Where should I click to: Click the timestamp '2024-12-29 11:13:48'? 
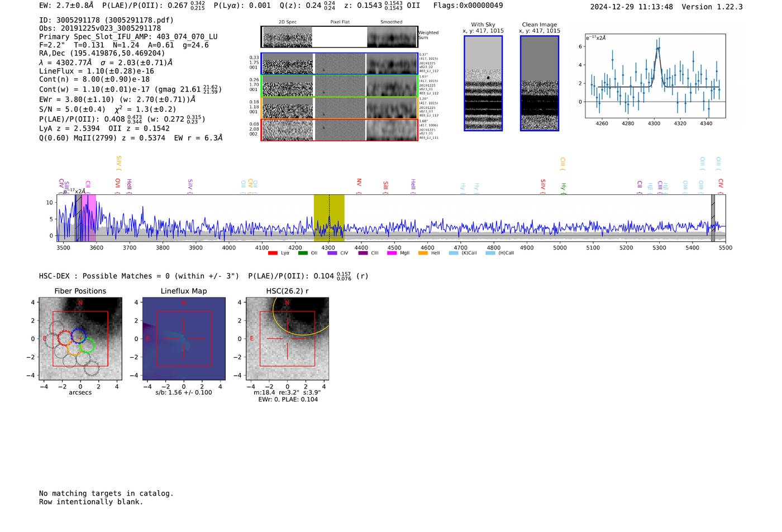(x=632, y=7)
